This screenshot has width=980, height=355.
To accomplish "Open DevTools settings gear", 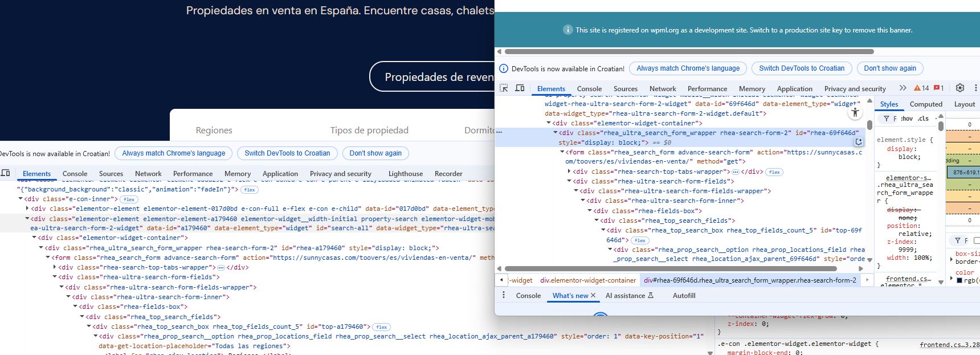I will pyautogui.click(x=960, y=88).
